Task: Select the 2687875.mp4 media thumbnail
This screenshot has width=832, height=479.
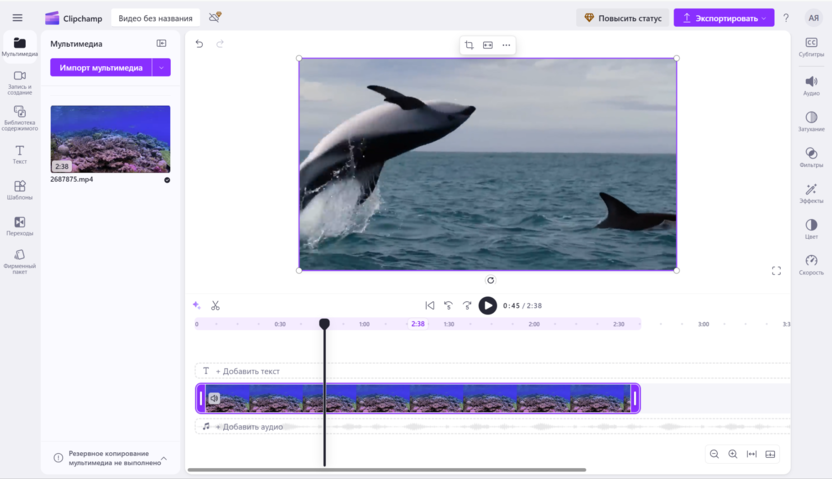Action: [x=110, y=139]
